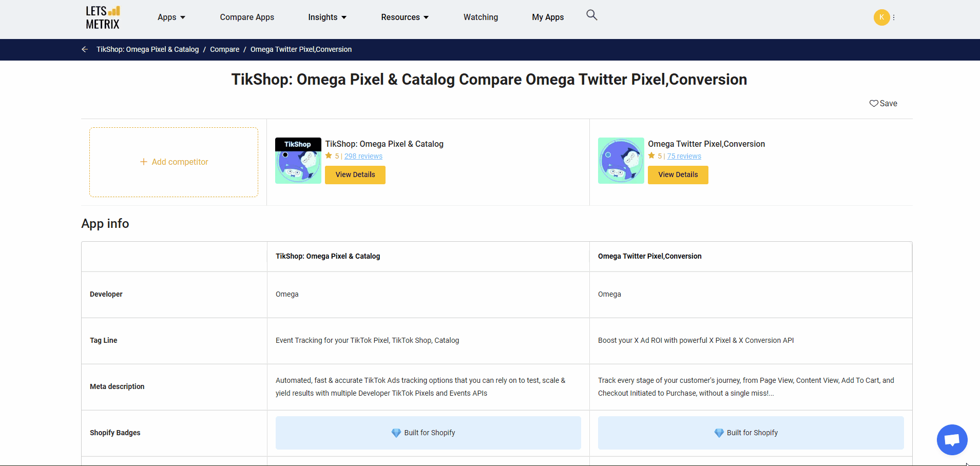
Task: Expand the Resources dropdown menu
Action: point(405,17)
